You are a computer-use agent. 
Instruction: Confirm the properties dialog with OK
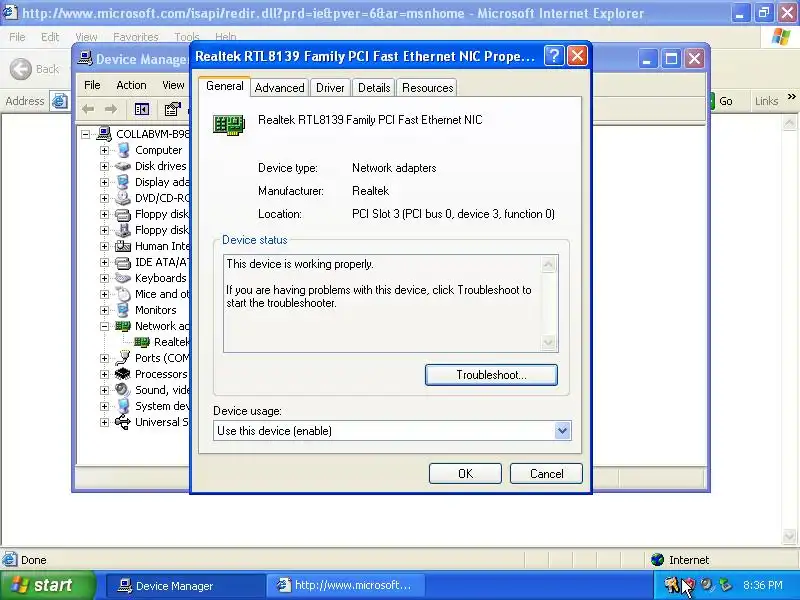pos(465,473)
